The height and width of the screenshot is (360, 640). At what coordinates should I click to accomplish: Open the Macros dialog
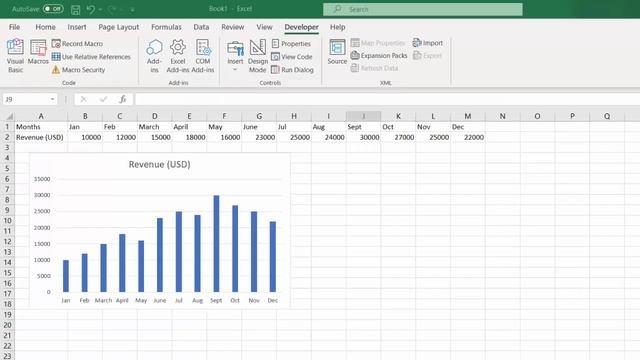pyautogui.click(x=38, y=52)
